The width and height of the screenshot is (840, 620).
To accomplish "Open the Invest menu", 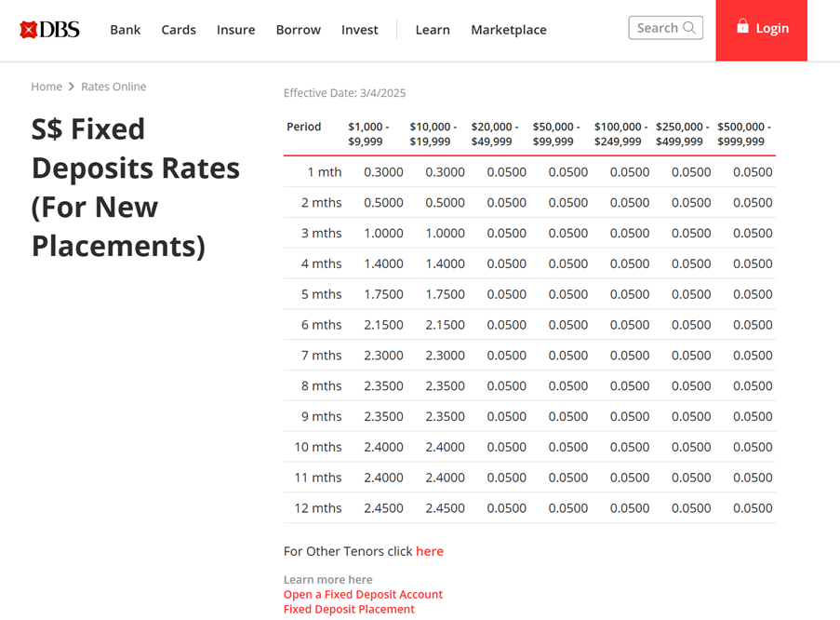I will click(x=359, y=30).
